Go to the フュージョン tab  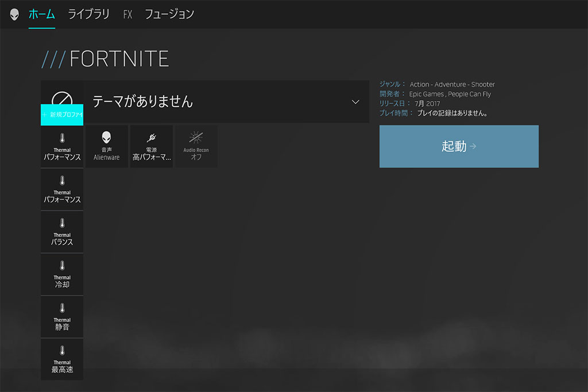[169, 14]
